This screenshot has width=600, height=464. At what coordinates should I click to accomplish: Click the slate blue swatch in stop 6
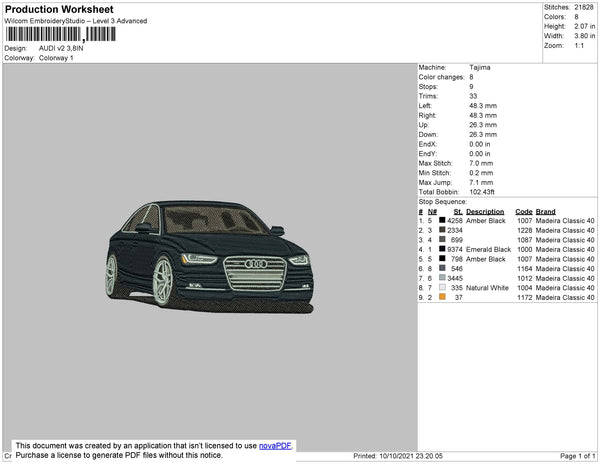[442, 268]
